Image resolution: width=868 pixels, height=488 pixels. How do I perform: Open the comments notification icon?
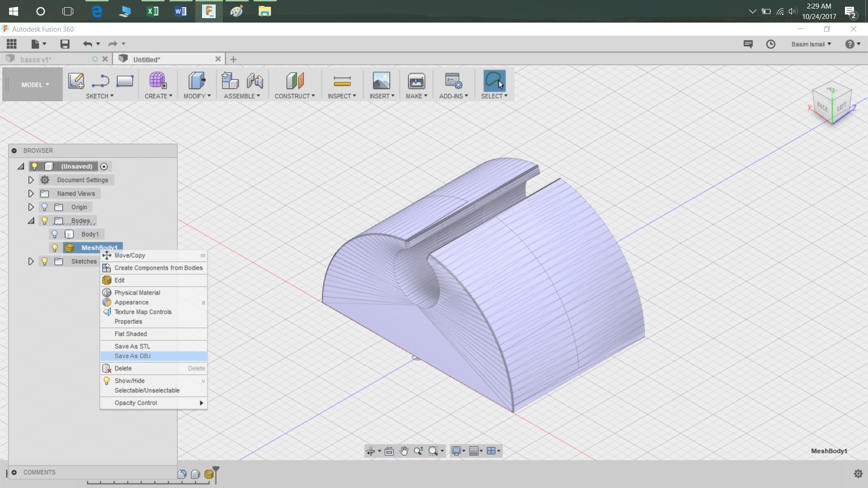pos(748,44)
